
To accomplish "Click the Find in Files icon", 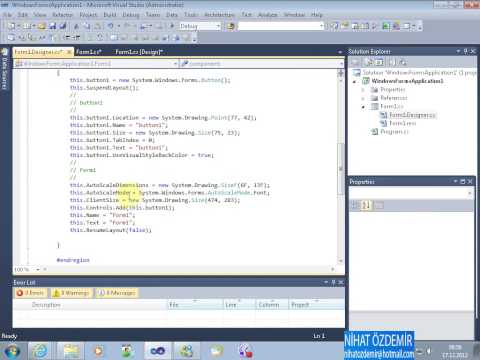I will click(230, 26).
